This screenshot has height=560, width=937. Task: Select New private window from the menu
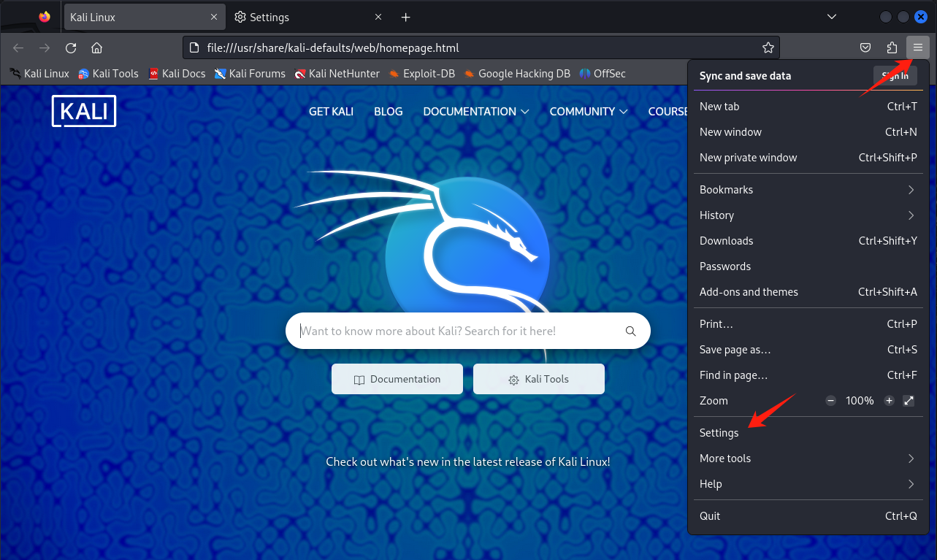[x=808, y=158]
